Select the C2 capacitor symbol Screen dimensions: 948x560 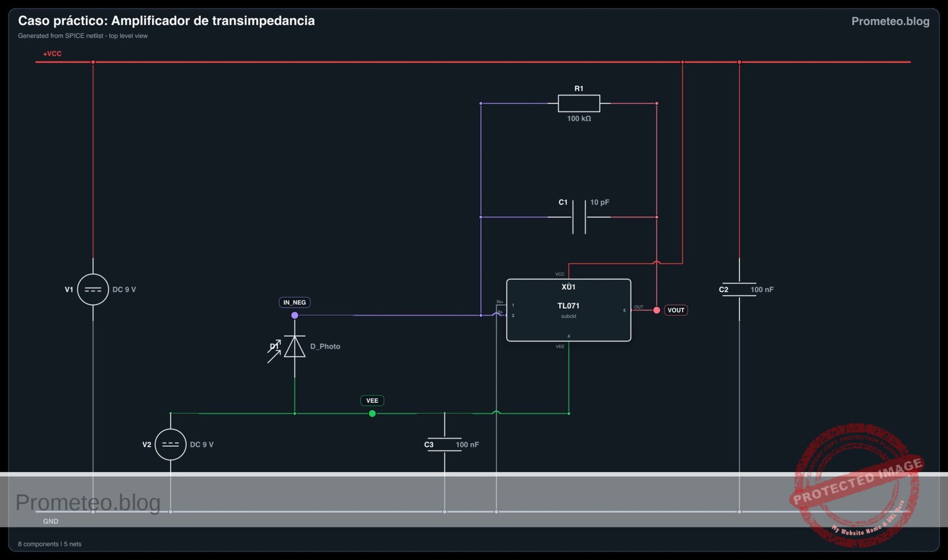pos(739,289)
